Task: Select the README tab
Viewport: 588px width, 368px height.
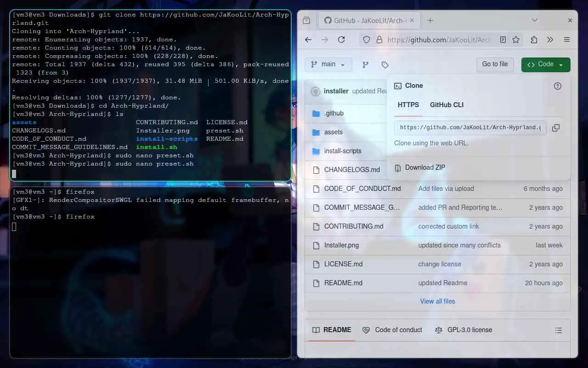Action: [x=332, y=330]
